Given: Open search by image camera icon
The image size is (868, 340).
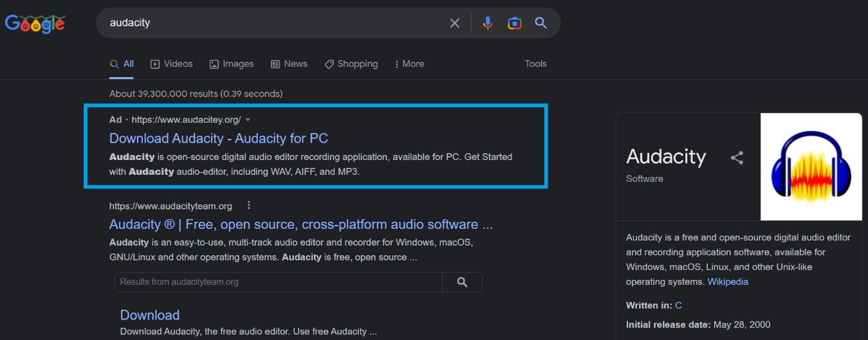Looking at the screenshot, I should pos(514,23).
